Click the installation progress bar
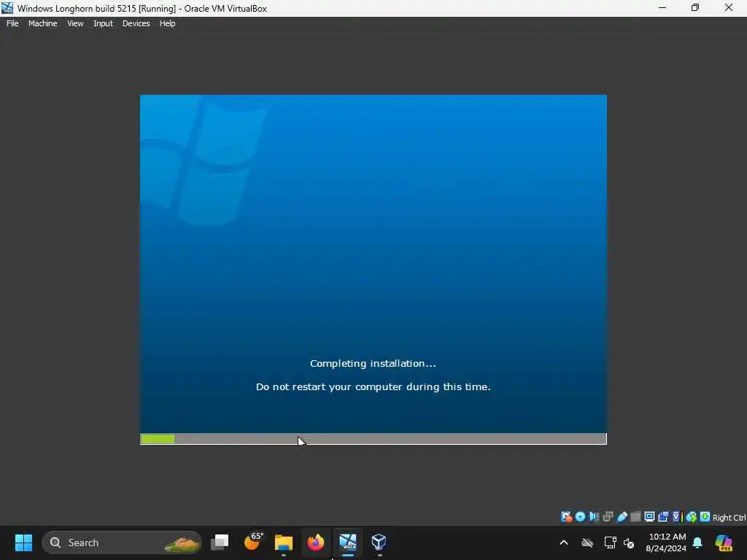 pos(373,438)
